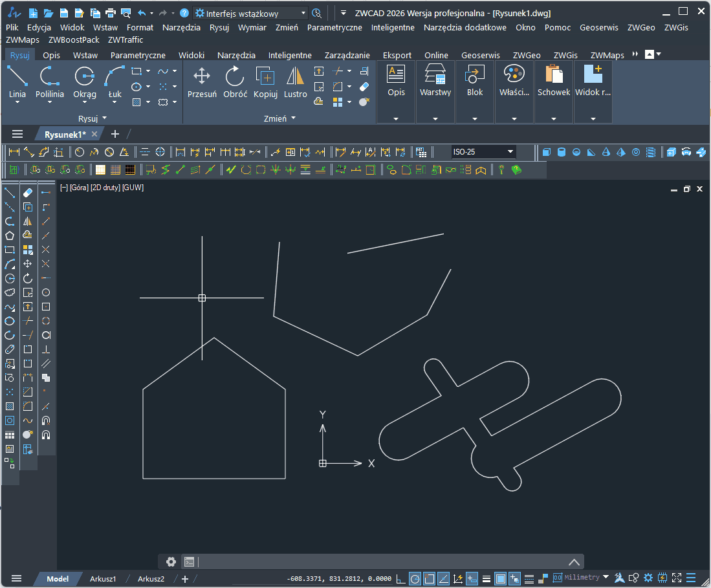The image size is (711, 588).
Task: Open the ISO-25 dimension style dropdown
Action: pyautogui.click(x=510, y=152)
